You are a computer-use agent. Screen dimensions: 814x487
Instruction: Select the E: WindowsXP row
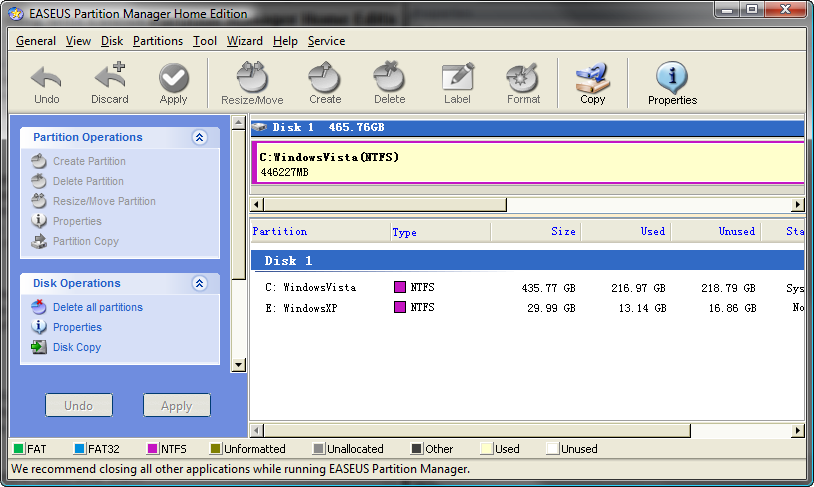tap(528, 308)
